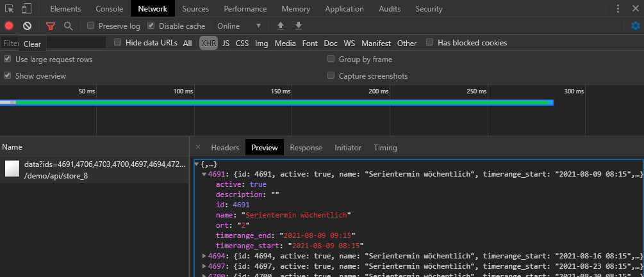Click the import HAR upload arrow
Viewport: 644px width, 277px height.
coord(280,26)
